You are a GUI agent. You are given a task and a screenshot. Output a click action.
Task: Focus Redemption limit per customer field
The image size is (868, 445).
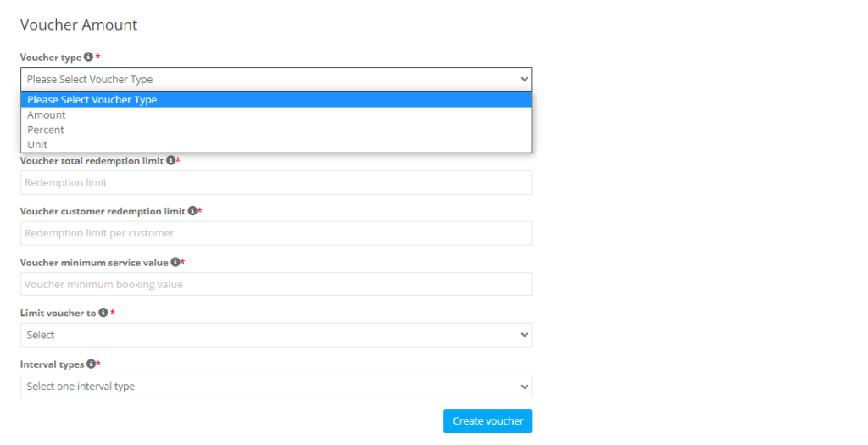276,233
